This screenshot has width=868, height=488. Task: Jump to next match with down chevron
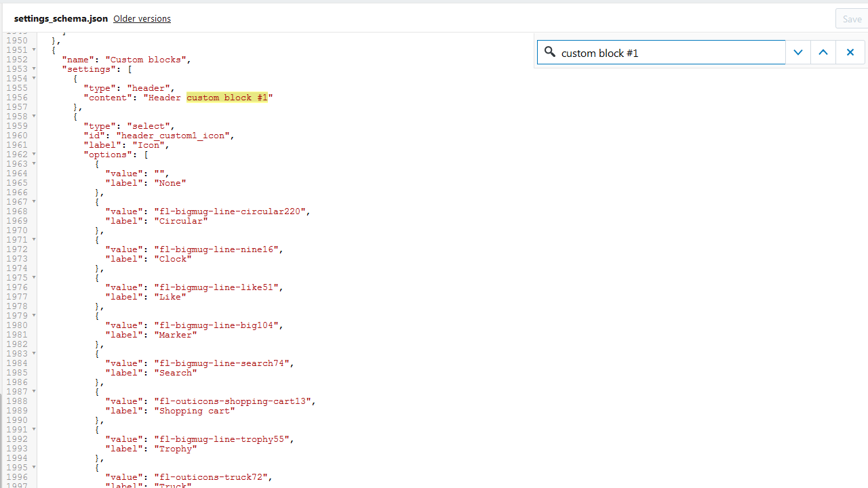click(798, 52)
